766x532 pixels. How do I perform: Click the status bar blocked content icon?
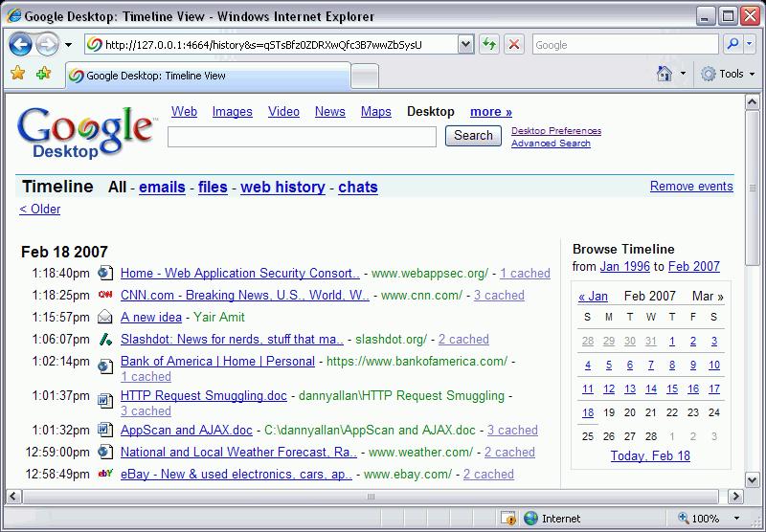(x=508, y=518)
